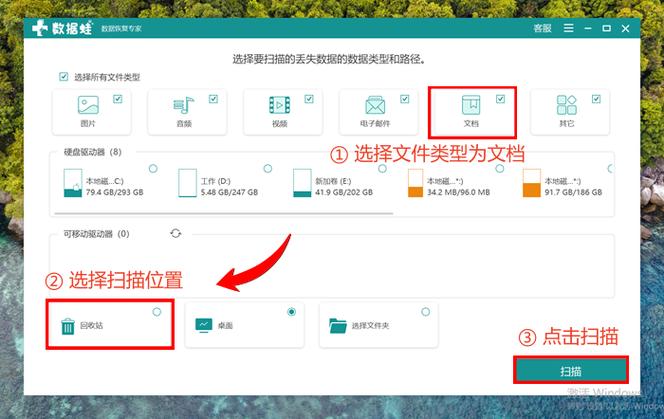Viewport: 664px width, 419px height.
Task: Toggle 选择所有文件类型 checkbox
Action: point(64,77)
